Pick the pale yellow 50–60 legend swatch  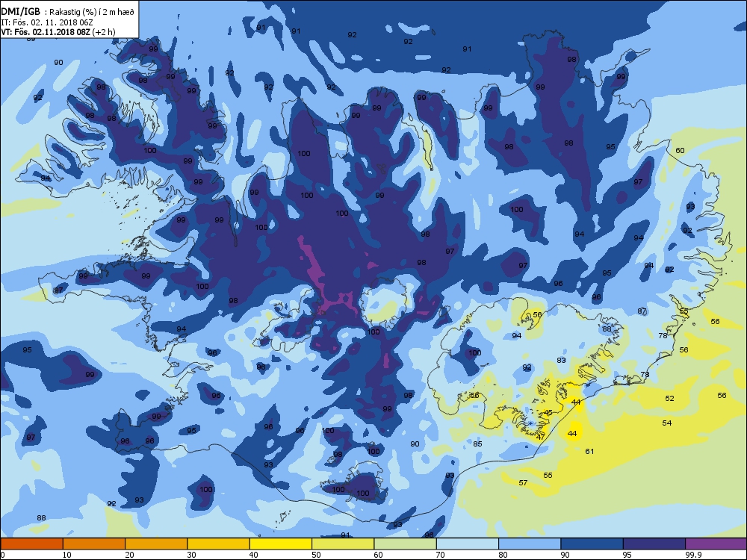(x=343, y=544)
